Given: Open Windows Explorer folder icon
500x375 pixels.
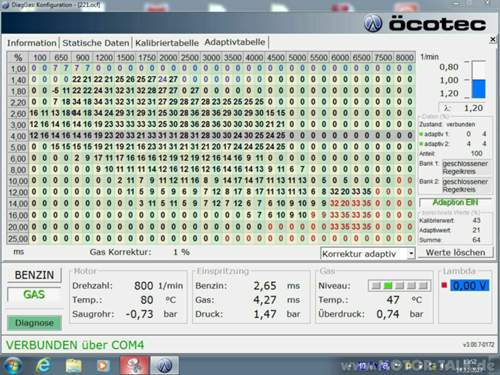Looking at the screenshot, I should (x=73, y=366).
